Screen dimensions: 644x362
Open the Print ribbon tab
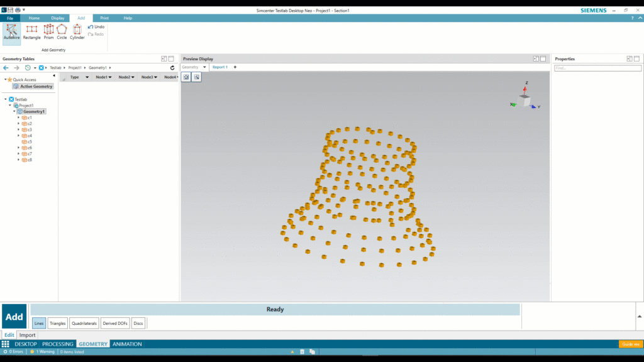[x=104, y=18]
